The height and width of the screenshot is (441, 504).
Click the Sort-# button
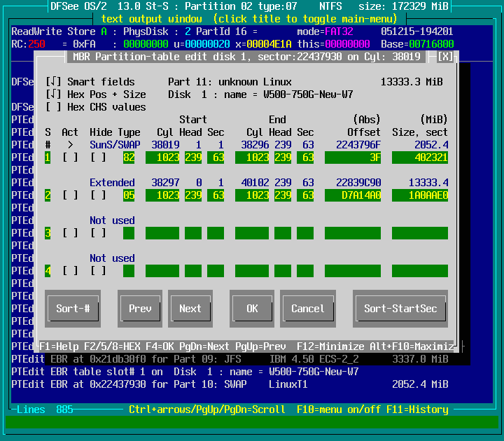click(x=73, y=308)
